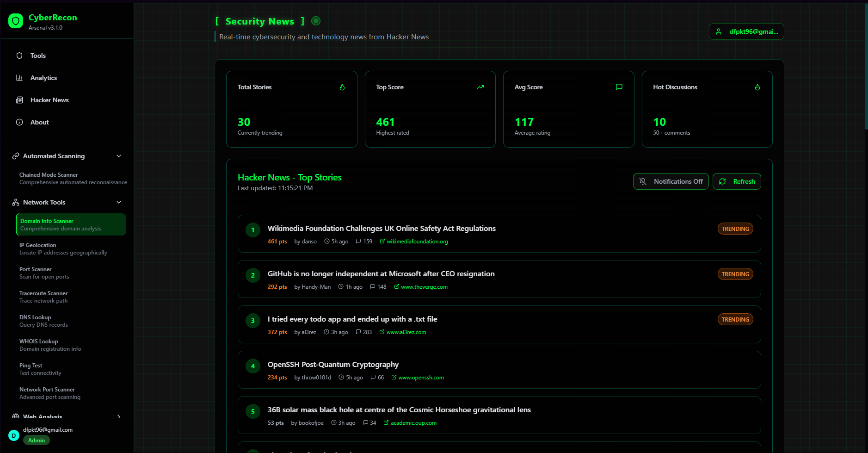Collapse the Automated Scanning section chevron
Screen dimensions: 868x453
pos(119,156)
